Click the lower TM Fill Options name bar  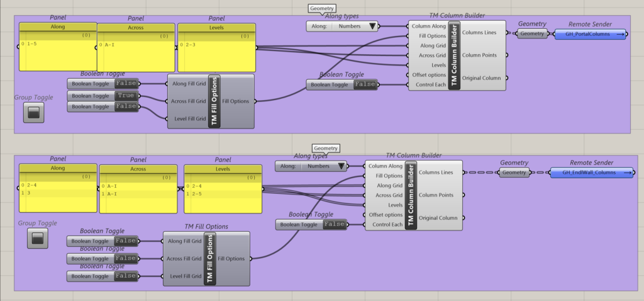click(209, 259)
